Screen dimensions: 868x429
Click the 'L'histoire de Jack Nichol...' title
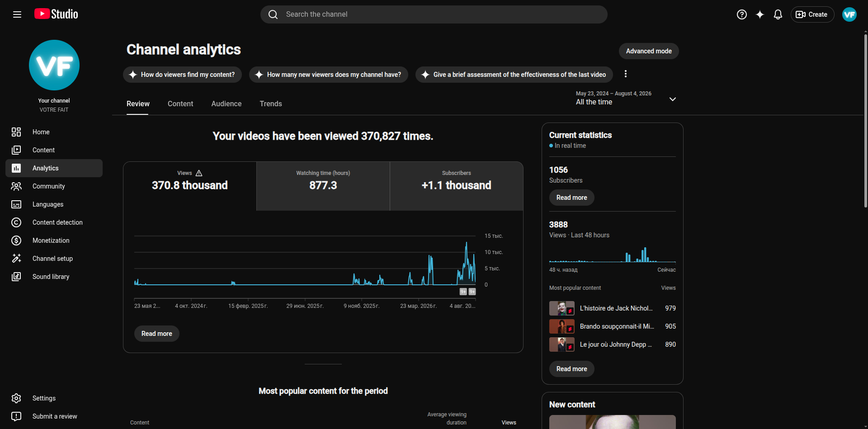[x=616, y=308]
